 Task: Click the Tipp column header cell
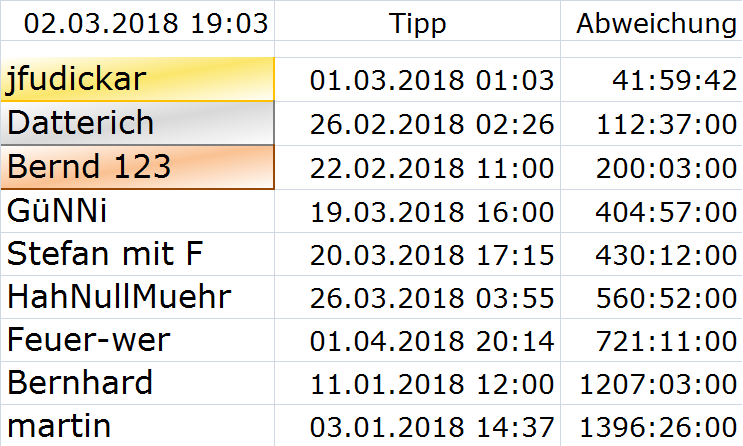coord(418,24)
